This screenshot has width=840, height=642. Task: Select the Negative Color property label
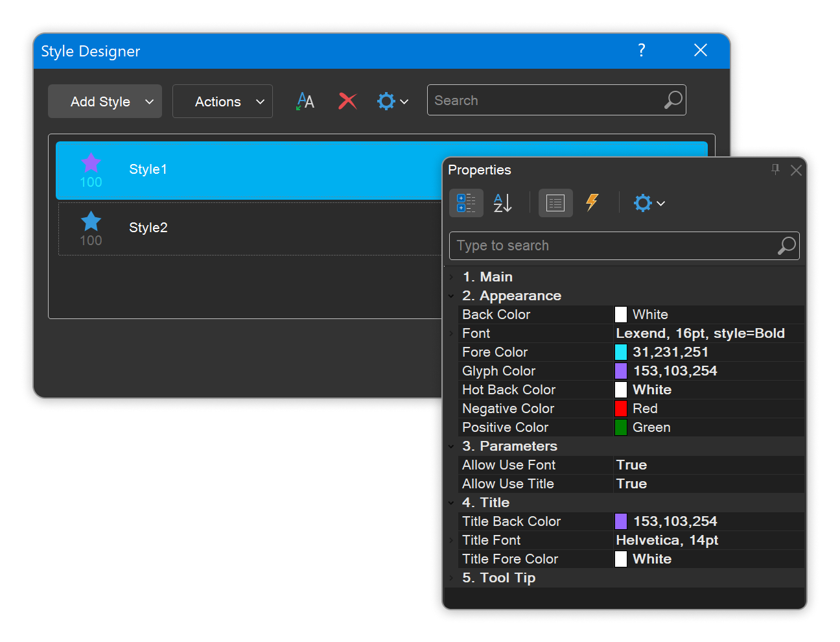[x=508, y=409]
